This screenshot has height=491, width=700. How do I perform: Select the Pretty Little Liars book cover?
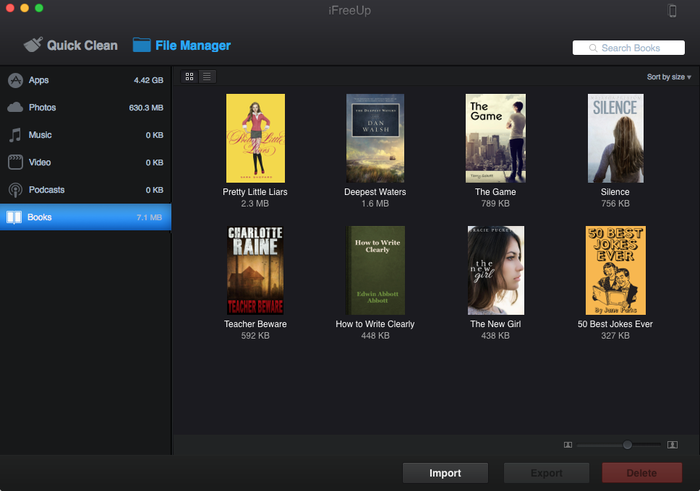[255, 138]
